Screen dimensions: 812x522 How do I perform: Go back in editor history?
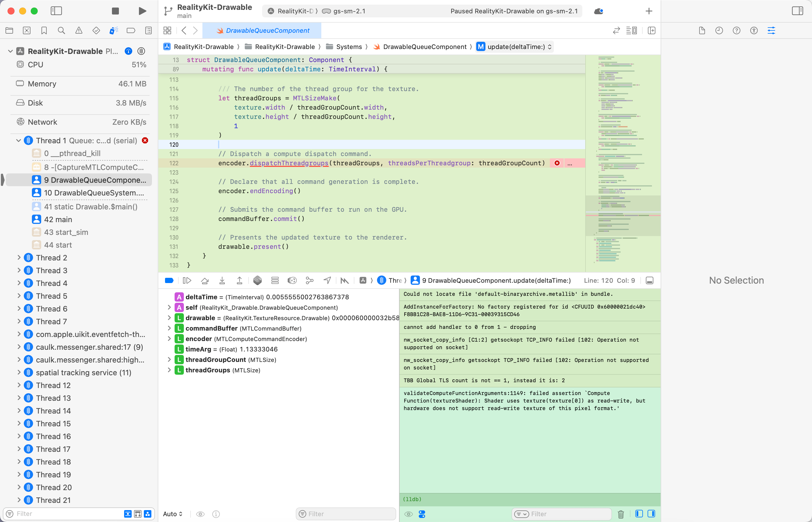point(184,30)
